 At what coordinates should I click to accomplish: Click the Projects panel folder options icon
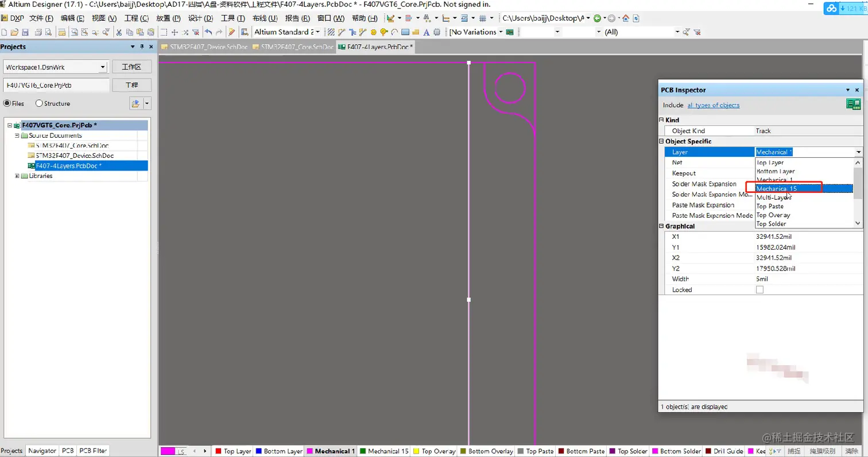[135, 103]
